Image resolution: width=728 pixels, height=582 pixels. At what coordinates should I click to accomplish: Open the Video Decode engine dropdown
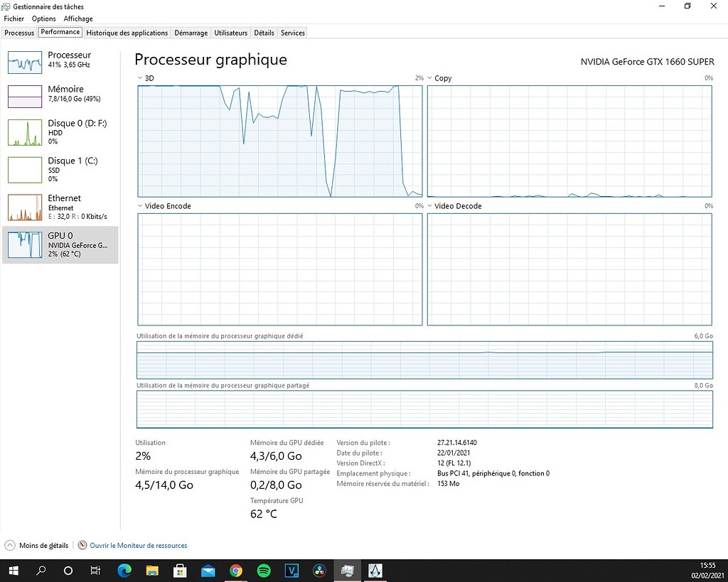point(430,206)
